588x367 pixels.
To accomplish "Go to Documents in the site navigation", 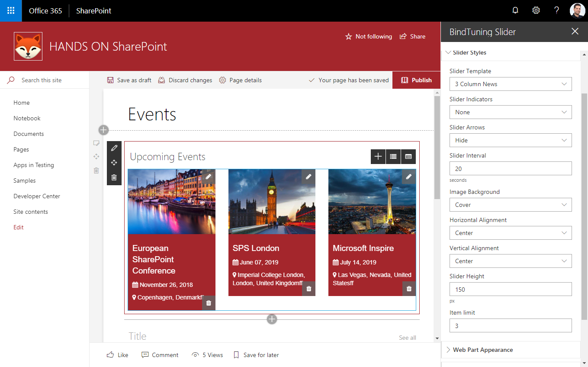I will pos(29,134).
